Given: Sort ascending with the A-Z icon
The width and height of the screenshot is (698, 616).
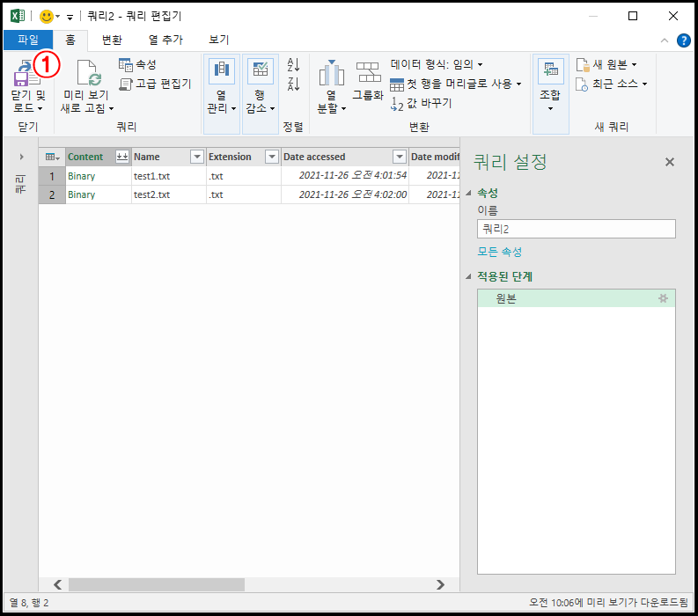Looking at the screenshot, I should (293, 65).
